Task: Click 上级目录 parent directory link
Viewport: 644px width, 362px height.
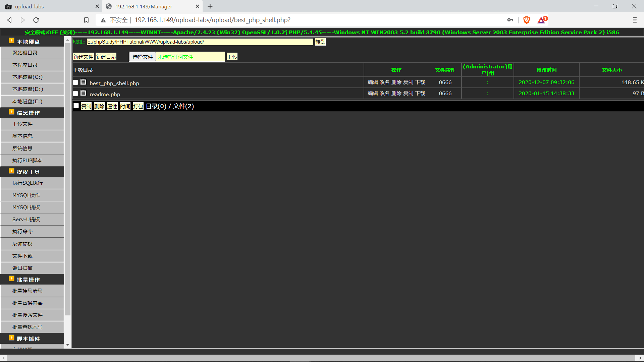Action: coord(83,70)
